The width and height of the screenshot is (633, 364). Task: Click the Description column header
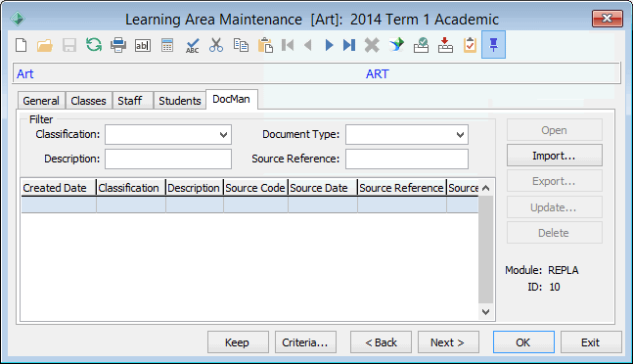point(195,188)
